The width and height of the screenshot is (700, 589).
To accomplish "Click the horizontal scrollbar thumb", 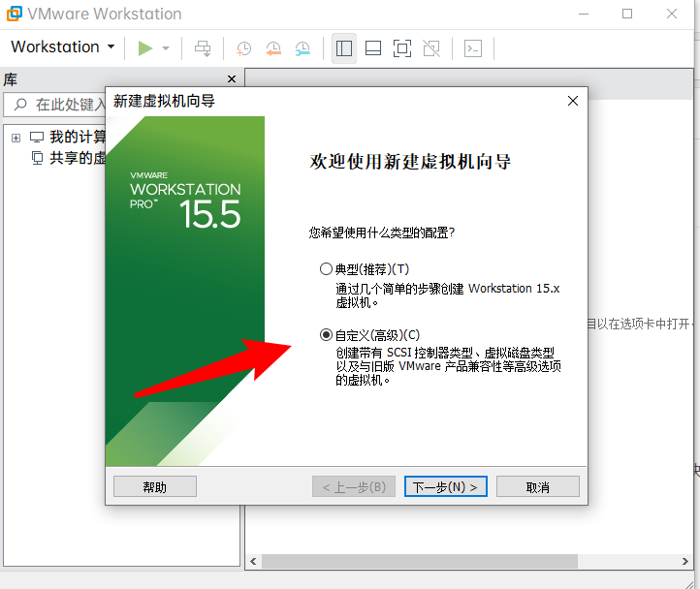I will (x=420, y=561).
